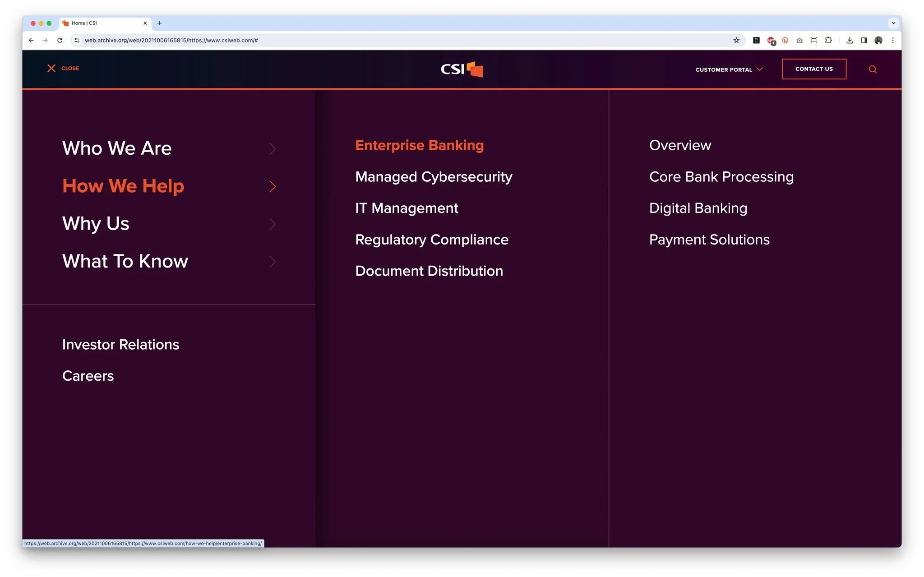924x577 pixels.
Task: Open browser downloads icon
Action: tap(850, 41)
